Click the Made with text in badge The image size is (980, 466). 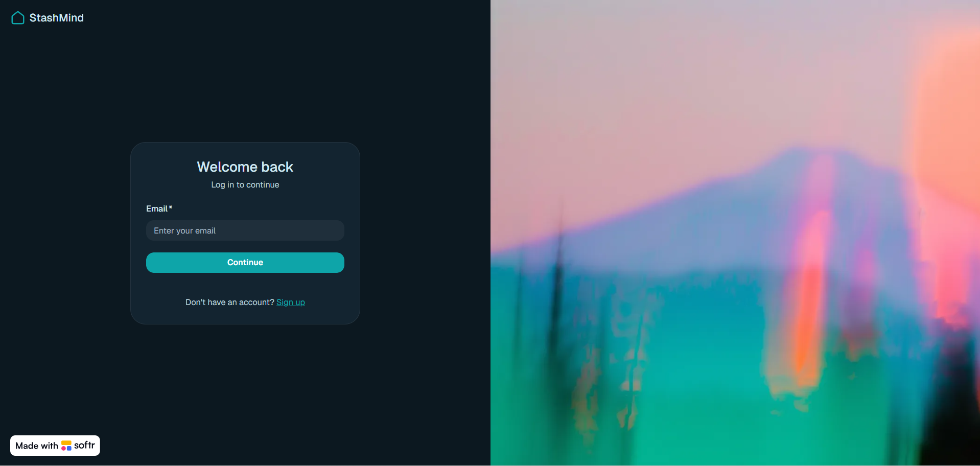coord(37,446)
